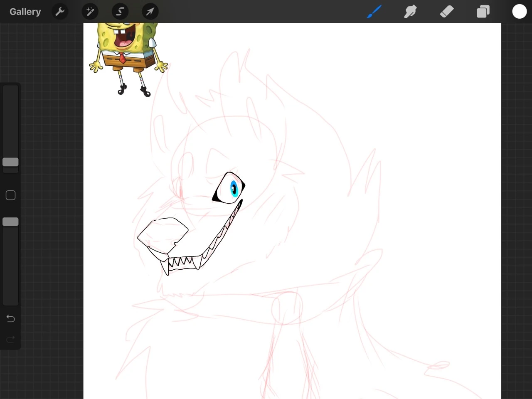The width and height of the screenshot is (532, 399).
Task: Switch to the Smudge tool
Action: coord(410,11)
